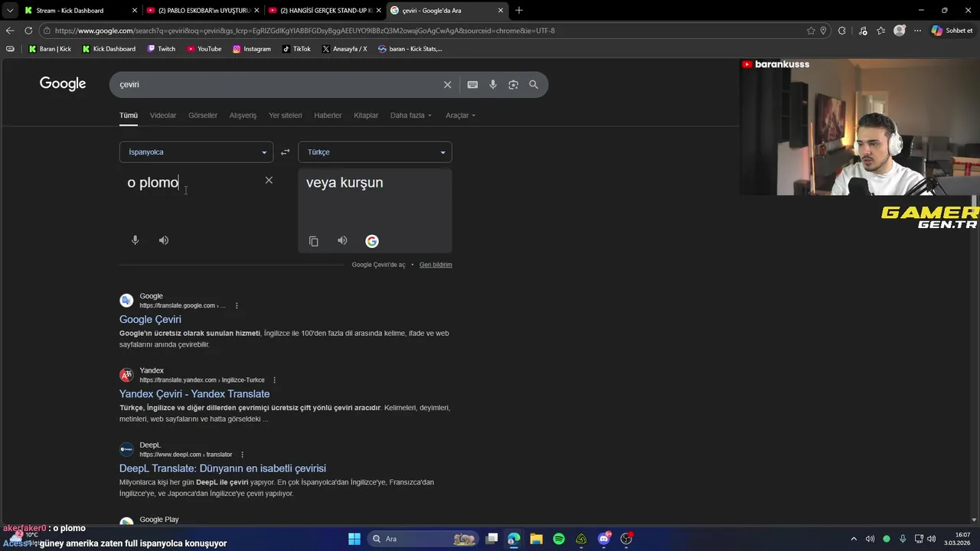
Task: Click the magnifier search button
Action: [534, 84]
